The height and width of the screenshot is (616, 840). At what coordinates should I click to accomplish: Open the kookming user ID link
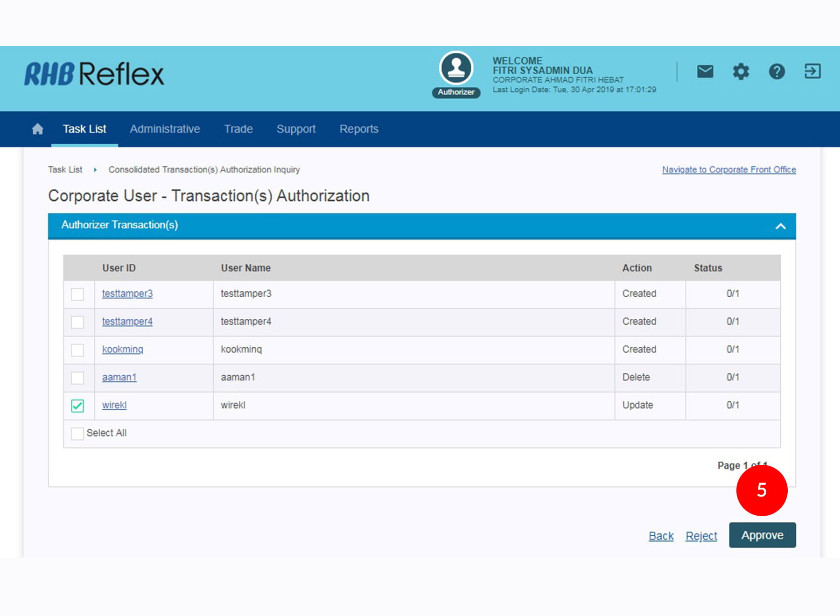coord(123,349)
